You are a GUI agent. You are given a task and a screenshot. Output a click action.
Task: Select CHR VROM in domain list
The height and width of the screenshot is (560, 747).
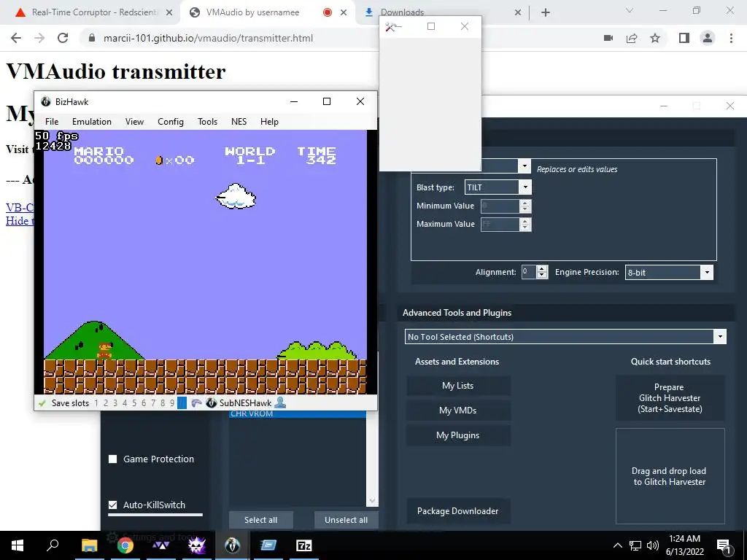[298, 414]
